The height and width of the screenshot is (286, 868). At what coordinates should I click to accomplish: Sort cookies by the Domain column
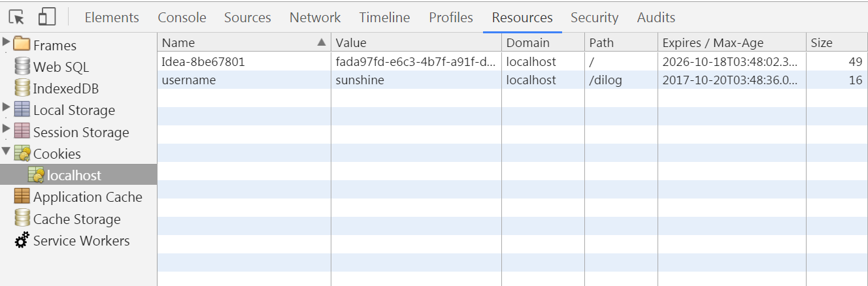pos(543,43)
